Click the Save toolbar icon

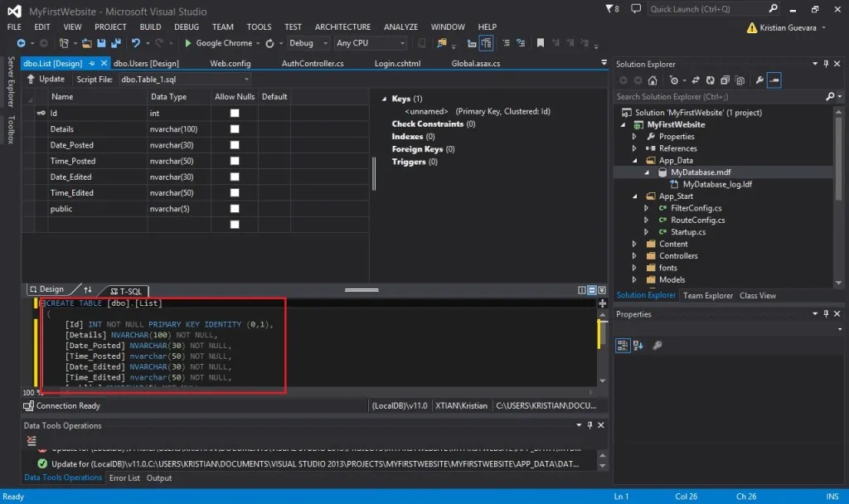click(x=101, y=43)
